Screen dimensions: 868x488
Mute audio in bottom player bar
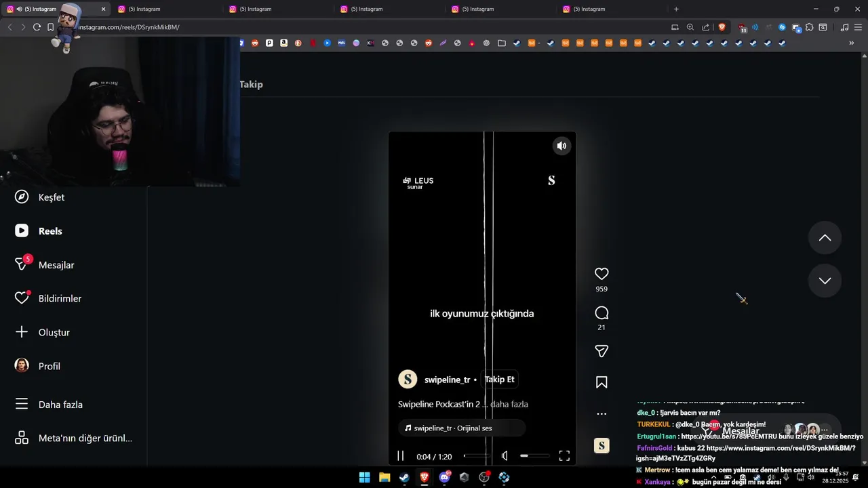pos(505,456)
